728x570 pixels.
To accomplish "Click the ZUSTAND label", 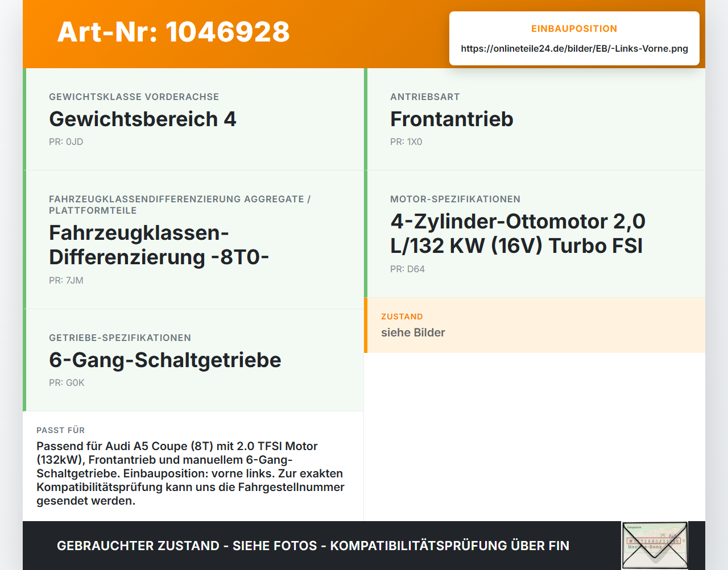I will (x=402, y=317).
